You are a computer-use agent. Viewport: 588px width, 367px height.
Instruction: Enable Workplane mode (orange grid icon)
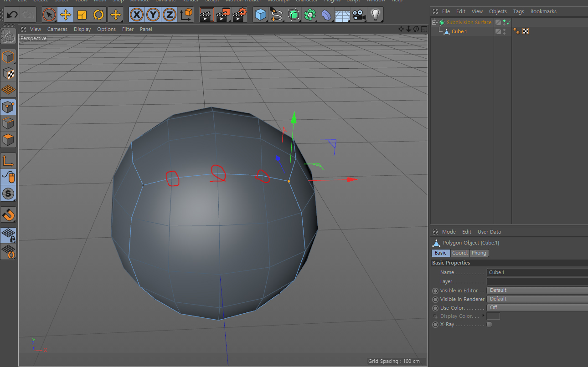(x=8, y=90)
